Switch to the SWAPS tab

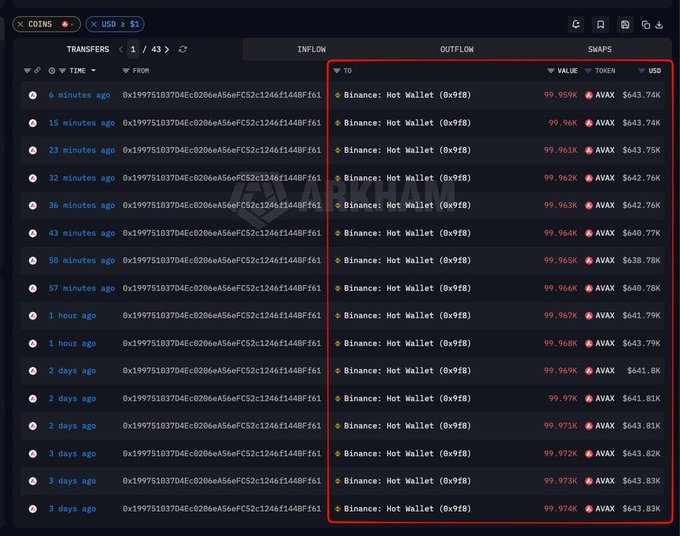600,49
